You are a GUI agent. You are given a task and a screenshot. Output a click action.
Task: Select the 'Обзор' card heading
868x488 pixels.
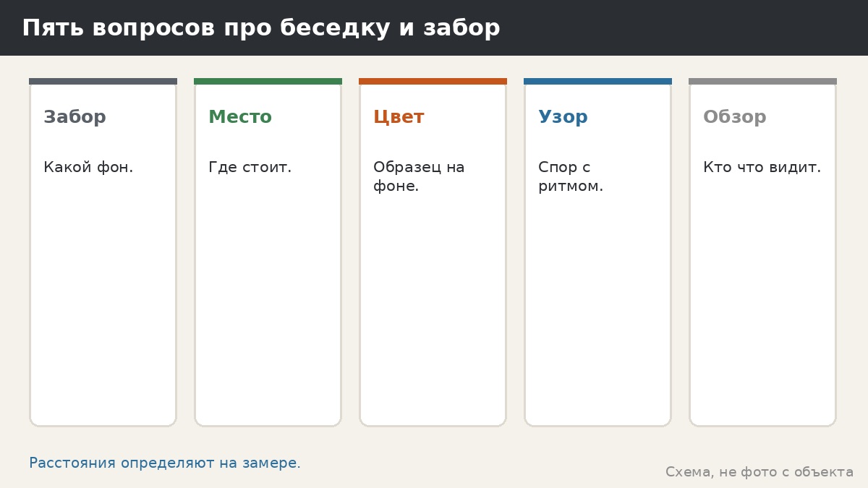coord(735,117)
